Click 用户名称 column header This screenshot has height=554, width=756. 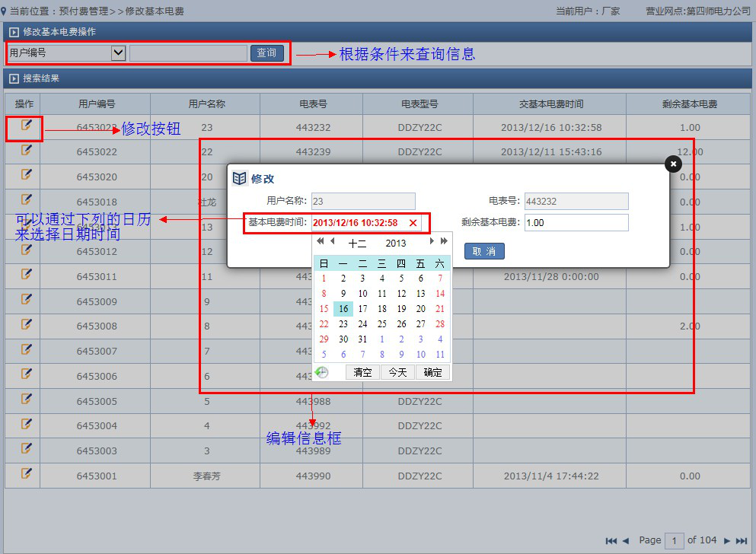pyautogui.click(x=206, y=104)
